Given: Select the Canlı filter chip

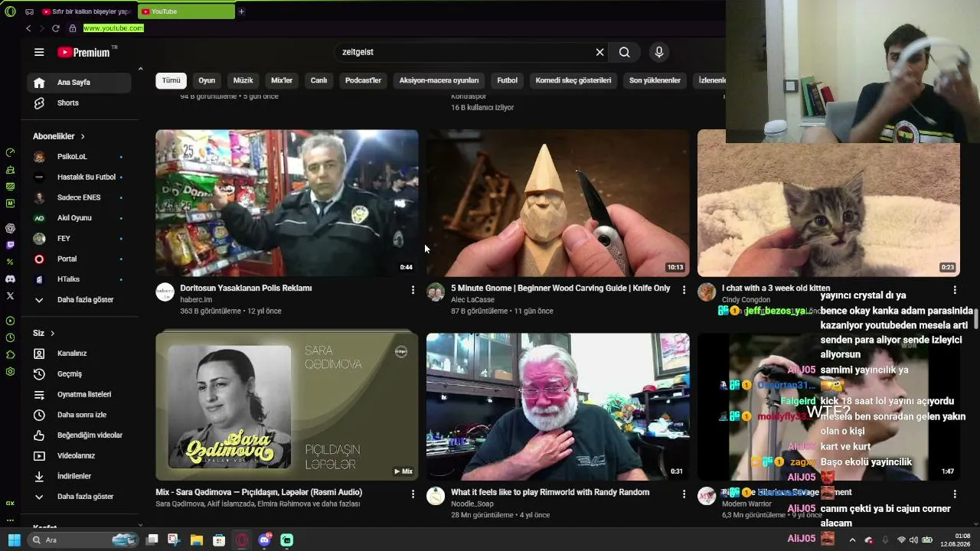Looking at the screenshot, I should click(318, 80).
